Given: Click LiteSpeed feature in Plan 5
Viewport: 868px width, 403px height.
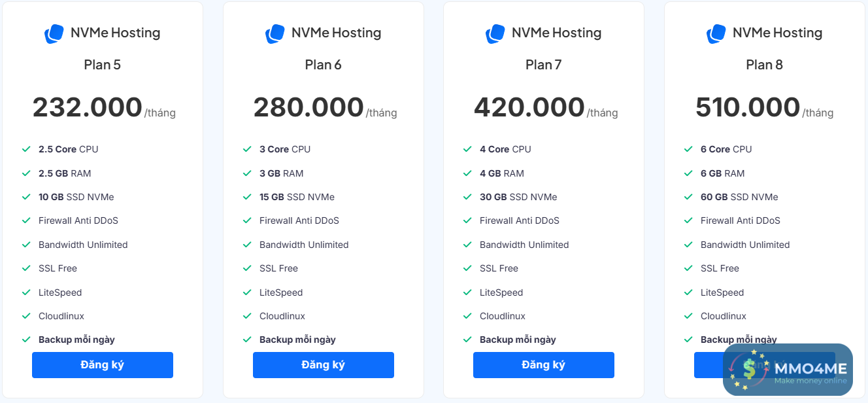Looking at the screenshot, I should click(x=60, y=292).
